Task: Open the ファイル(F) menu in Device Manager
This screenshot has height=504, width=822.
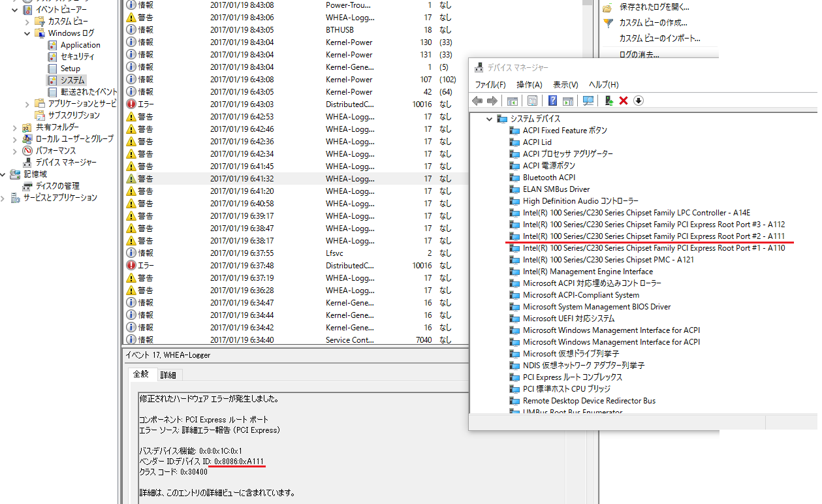Action: point(490,85)
